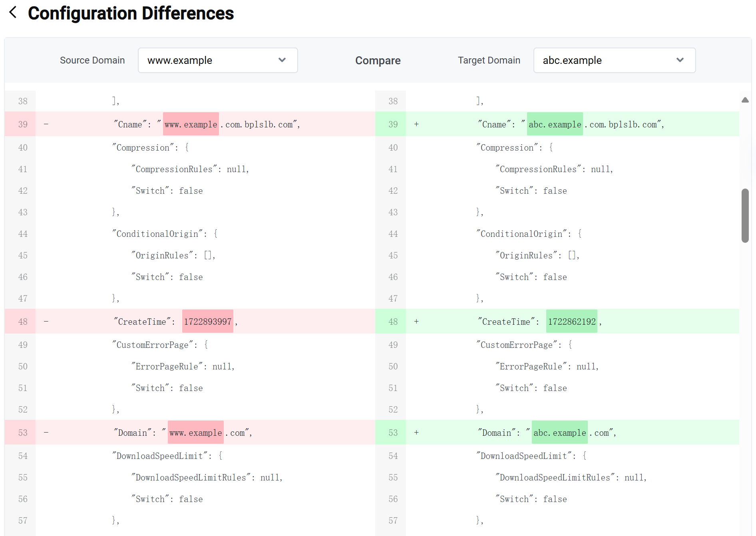Click the Compare button
756x536 pixels.
pos(378,60)
